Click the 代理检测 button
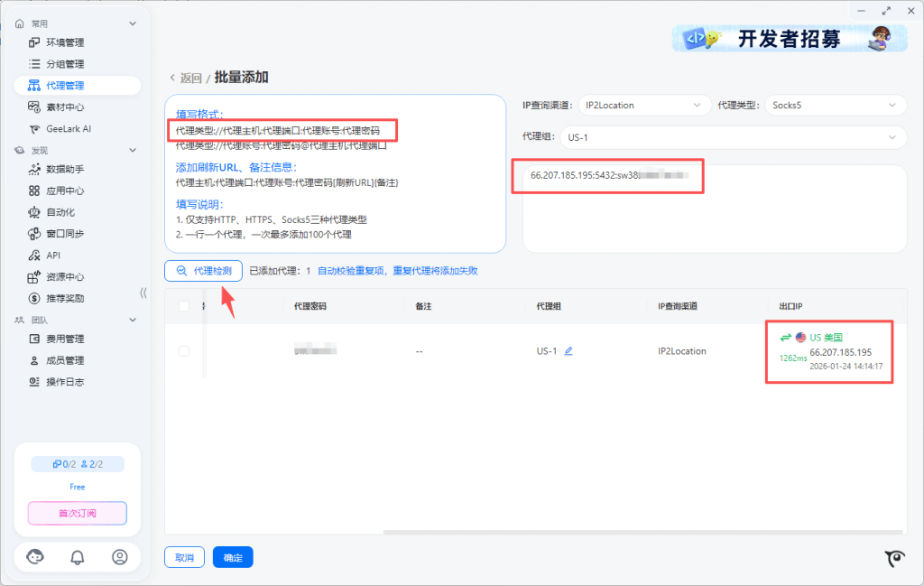 [x=203, y=270]
